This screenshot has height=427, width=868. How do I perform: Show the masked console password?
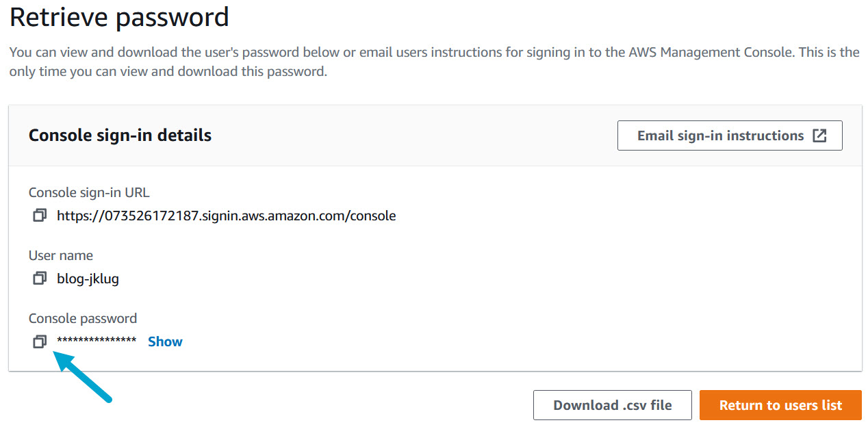click(165, 341)
